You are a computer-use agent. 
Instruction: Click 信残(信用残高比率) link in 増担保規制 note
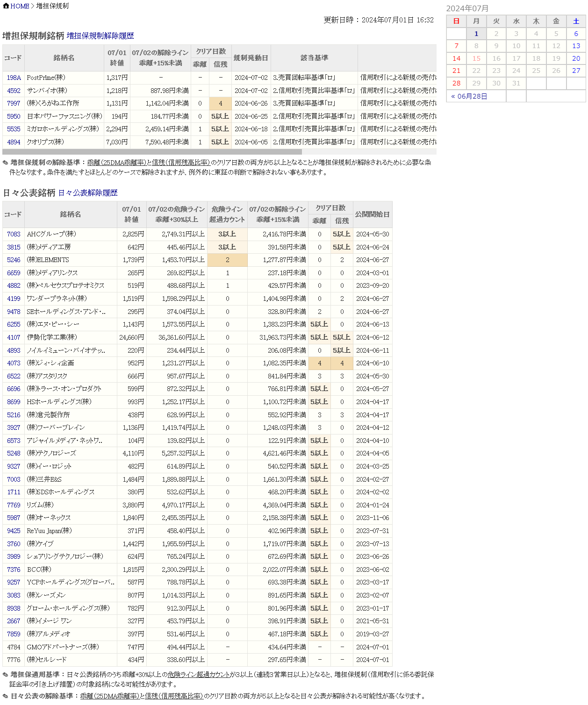(x=181, y=163)
